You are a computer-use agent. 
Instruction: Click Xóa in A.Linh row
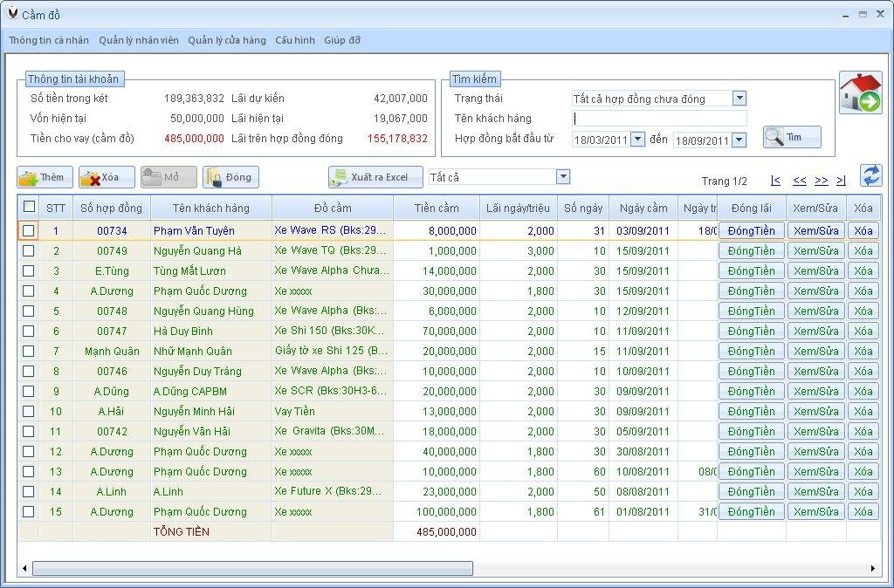pos(863,491)
